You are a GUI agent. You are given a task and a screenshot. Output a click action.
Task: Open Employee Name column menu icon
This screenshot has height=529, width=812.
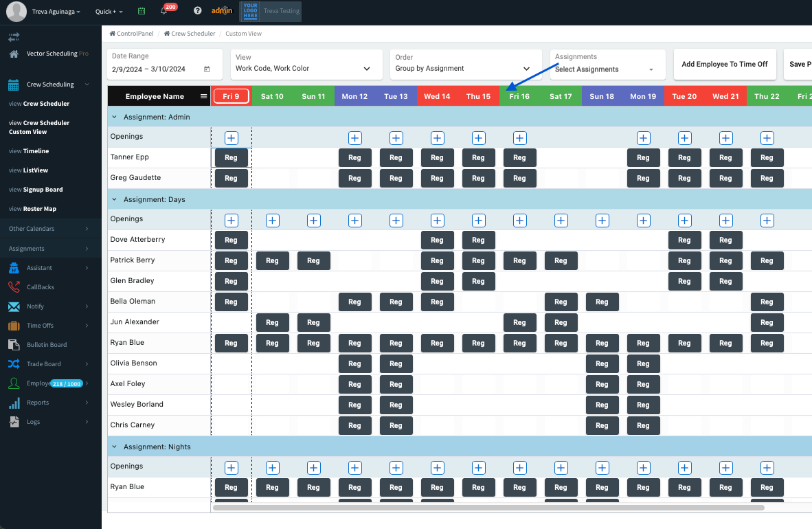click(203, 96)
